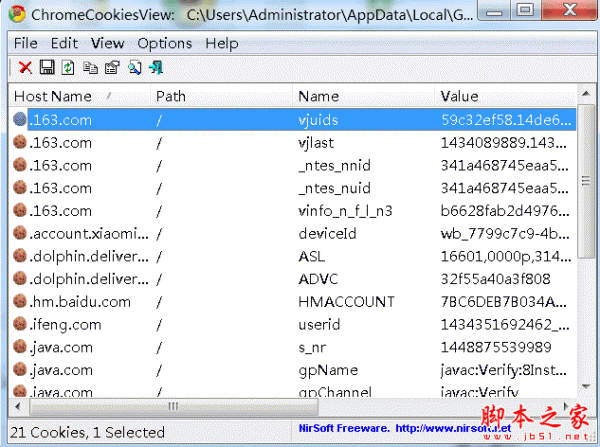Open the Options menu

(164, 43)
